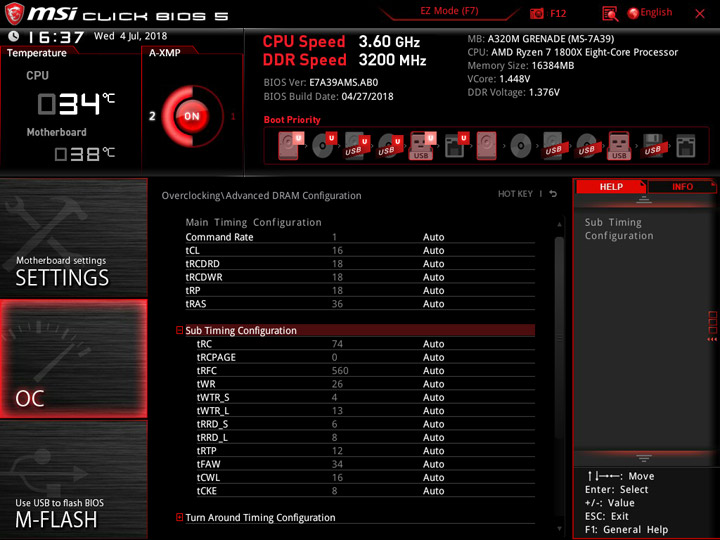Select the tWTR_L row label
Screen dimensions: 720x540
(213, 411)
